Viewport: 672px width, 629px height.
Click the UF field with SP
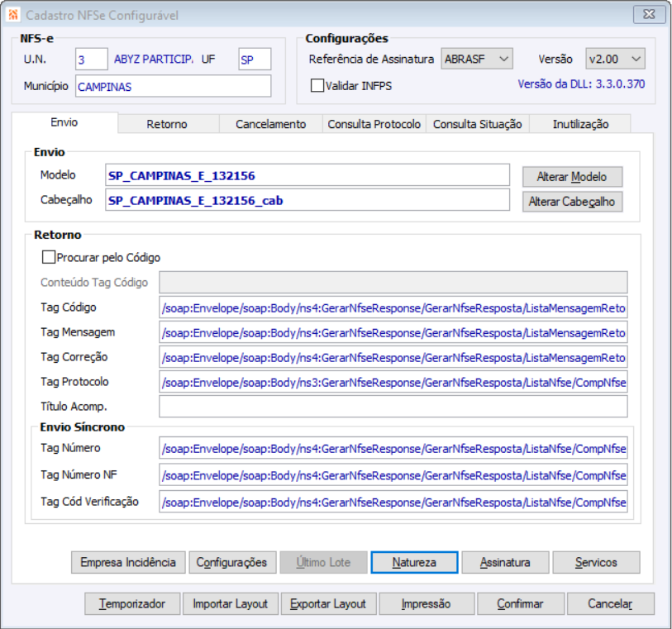click(255, 60)
